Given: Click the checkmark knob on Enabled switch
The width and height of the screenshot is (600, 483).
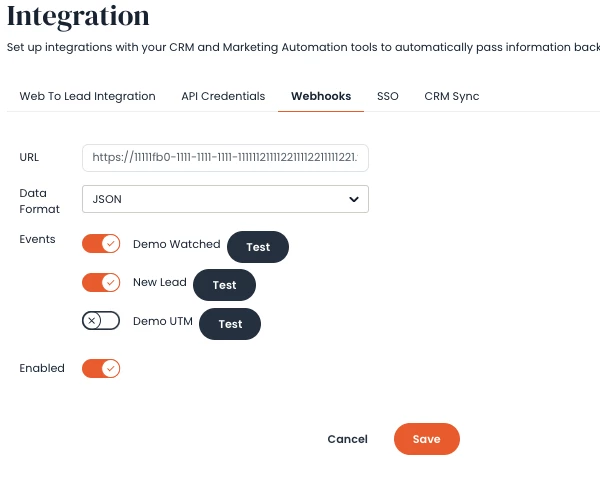Looking at the screenshot, I should 111,369.
